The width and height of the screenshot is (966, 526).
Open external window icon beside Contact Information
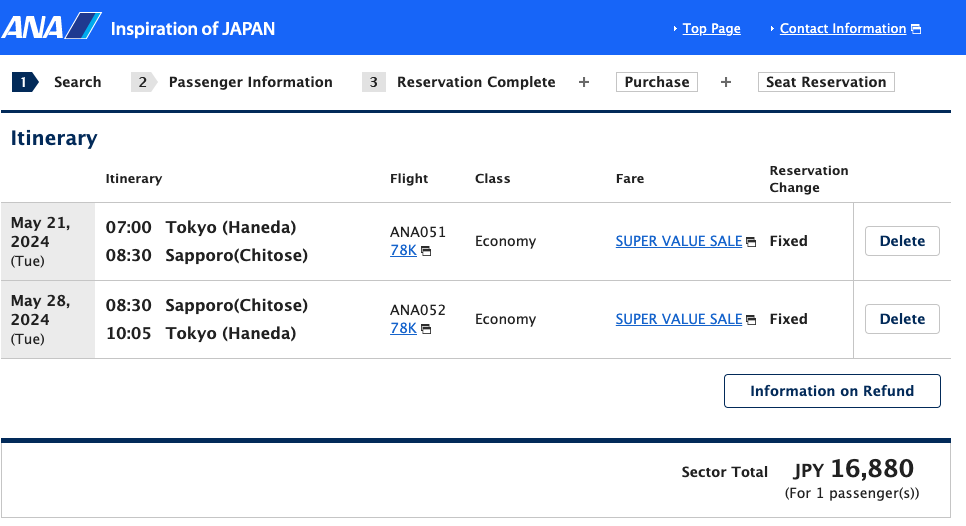click(x=916, y=29)
